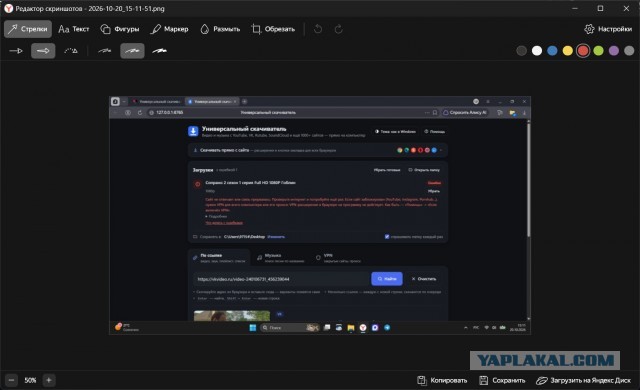The image size is (640, 390).
Task: Pick the dark gray color swatch
Action: pyautogui.click(x=521, y=51)
